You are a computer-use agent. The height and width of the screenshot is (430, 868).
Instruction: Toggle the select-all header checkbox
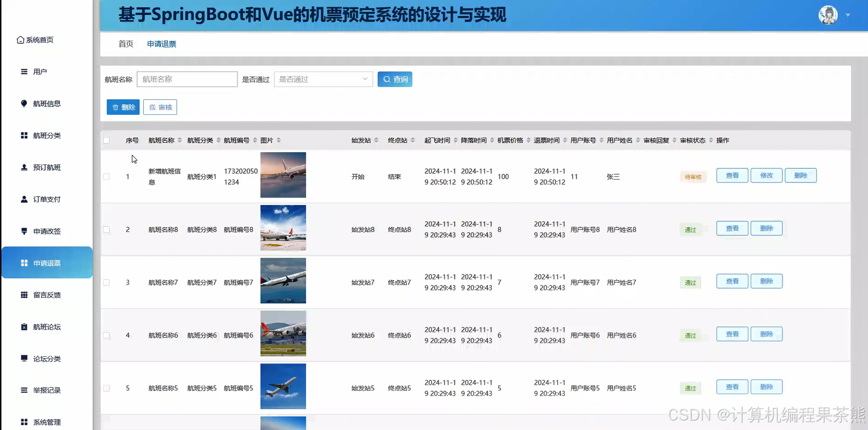point(106,140)
